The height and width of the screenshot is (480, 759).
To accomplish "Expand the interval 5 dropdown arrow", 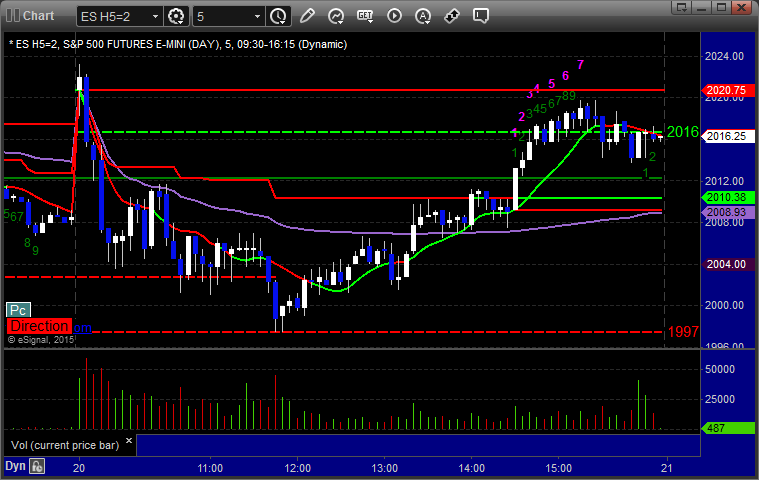I will coord(258,16).
